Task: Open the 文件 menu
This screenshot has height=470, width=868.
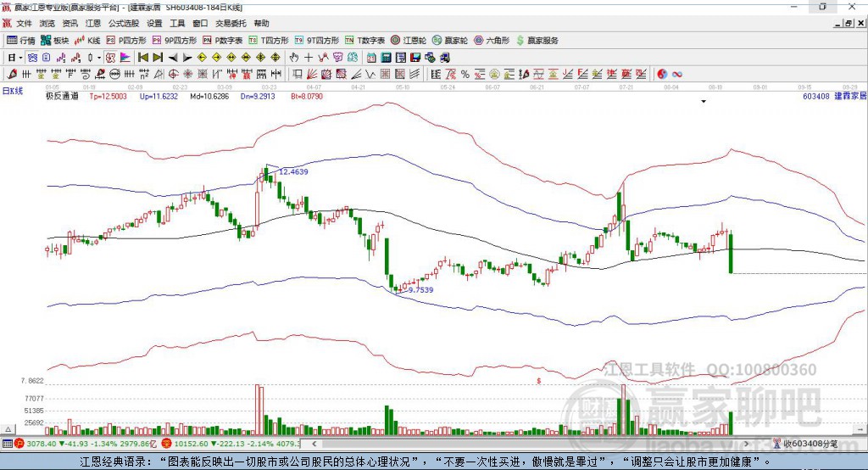Action: pyautogui.click(x=25, y=23)
